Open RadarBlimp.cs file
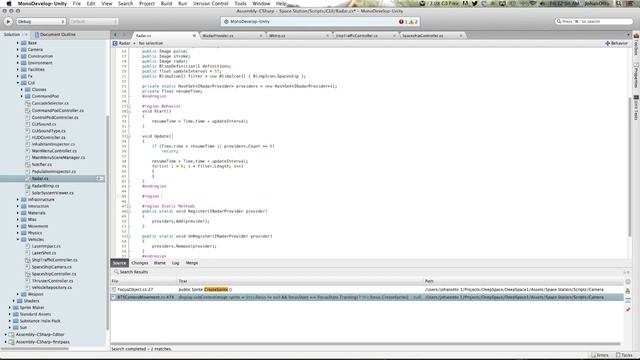 click(45, 186)
